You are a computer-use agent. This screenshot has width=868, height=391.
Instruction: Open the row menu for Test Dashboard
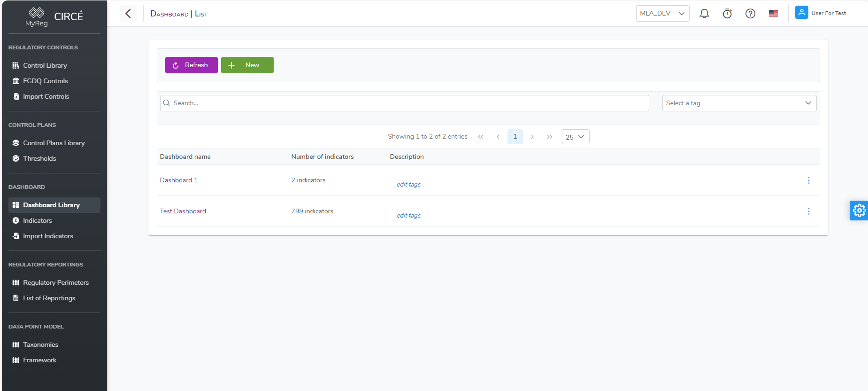click(x=808, y=211)
